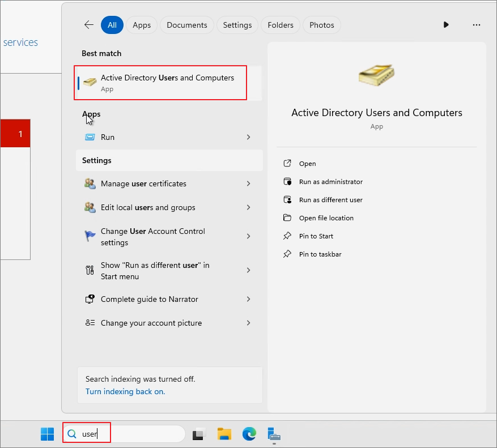Click the developer tools icon for Run as different user
This screenshot has width=497, height=448.
coord(90,270)
